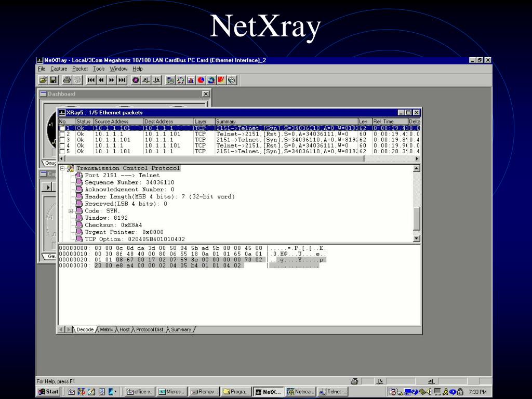Switch to the Netsca... taskbar button
The image size is (532, 399).
point(301,392)
